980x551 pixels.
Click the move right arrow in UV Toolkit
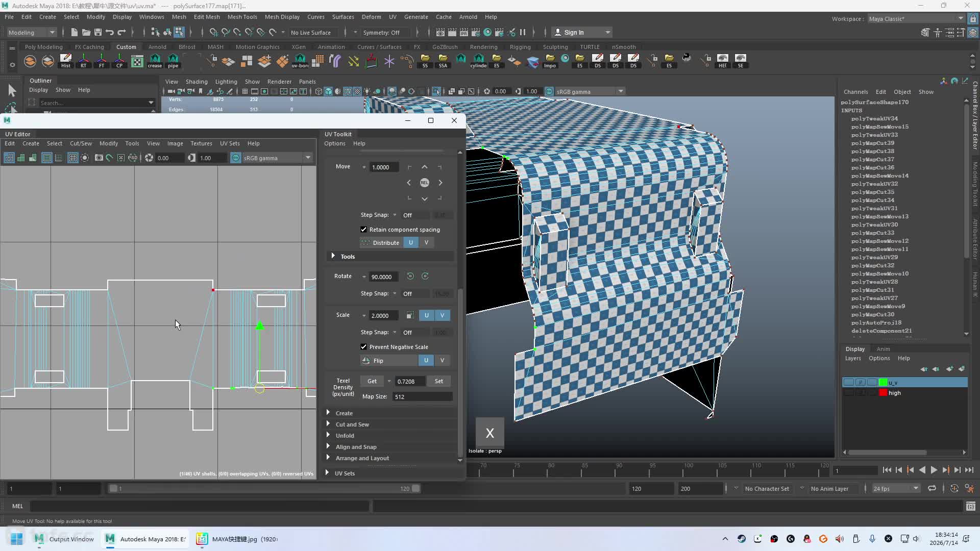[440, 183]
